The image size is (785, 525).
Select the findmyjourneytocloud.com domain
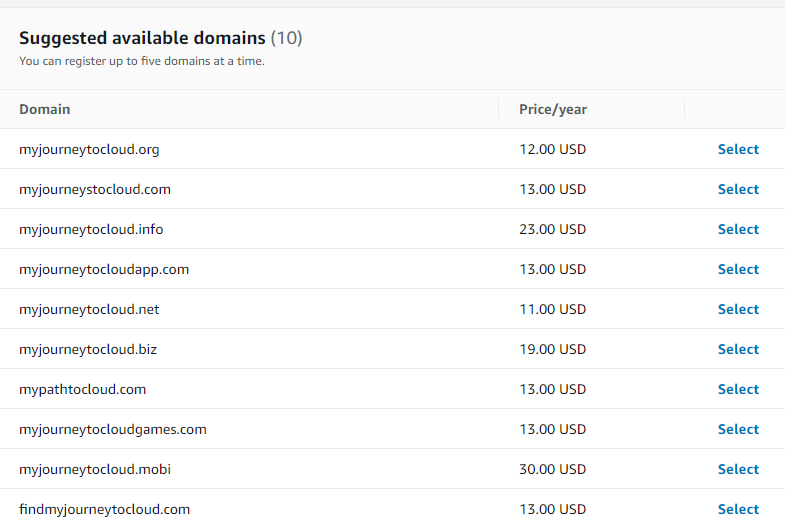(738, 509)
